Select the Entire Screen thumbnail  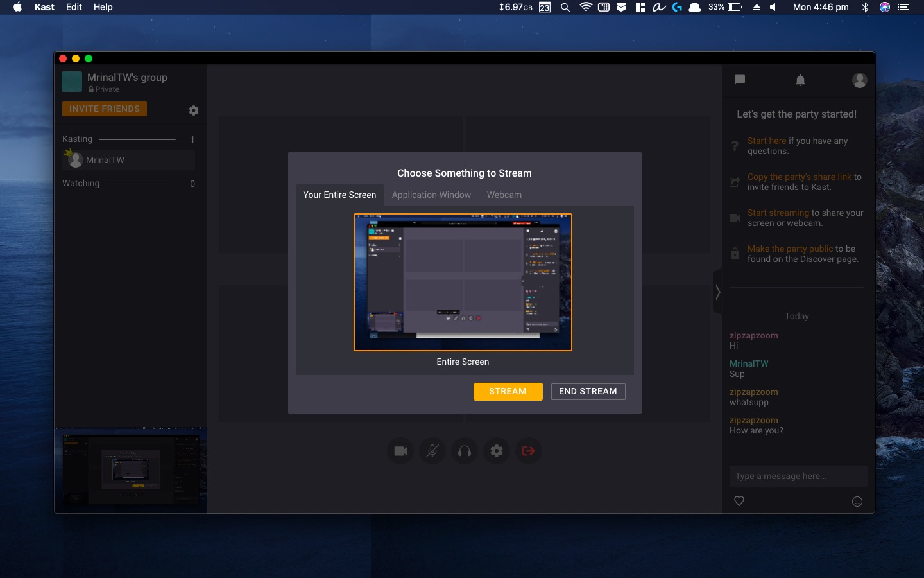(x=463, y=282)
